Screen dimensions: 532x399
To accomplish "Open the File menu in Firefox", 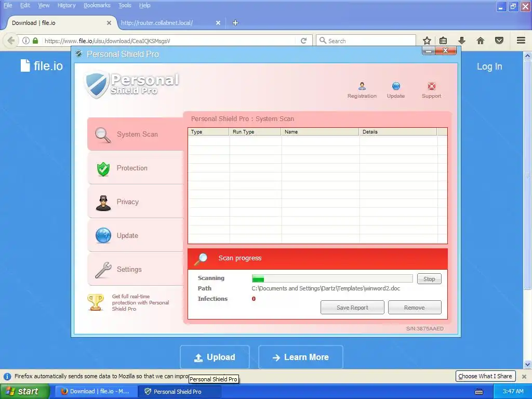I will tap(8, 5).
